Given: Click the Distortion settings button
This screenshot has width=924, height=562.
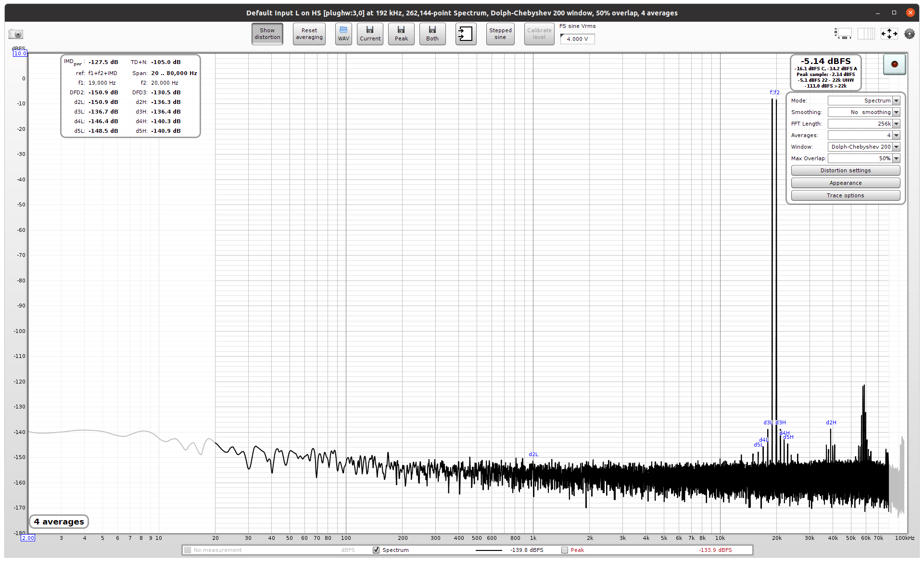Looking at the screenshot, I should [846, 170].
